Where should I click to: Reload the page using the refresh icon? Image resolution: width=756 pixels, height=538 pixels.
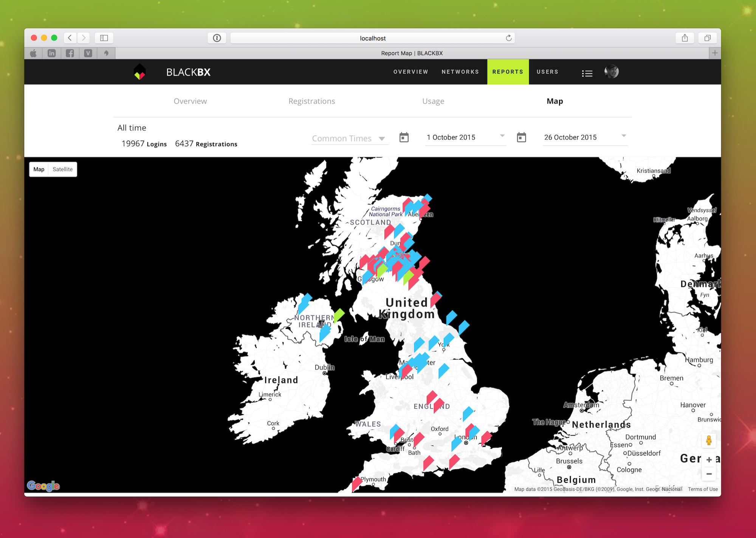coord(508,38)
